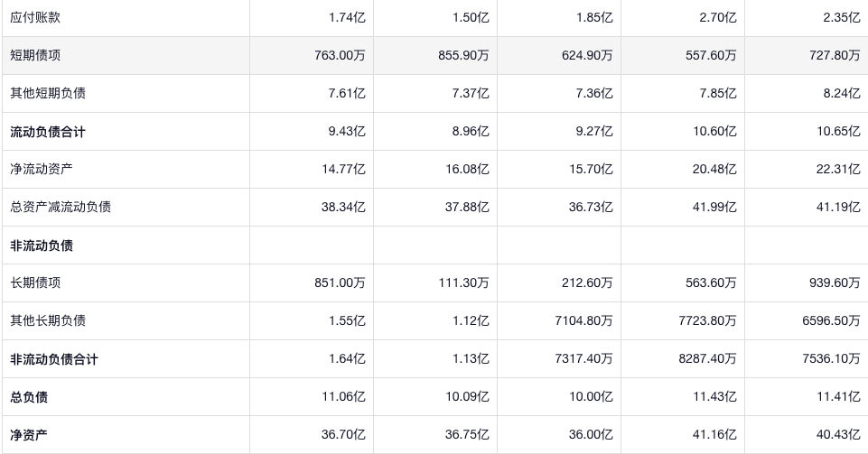Select the 10.09亿 total liabilities cell
This screenshot has width=868, height=454.
pyautogui.click(x=467, y=397)
